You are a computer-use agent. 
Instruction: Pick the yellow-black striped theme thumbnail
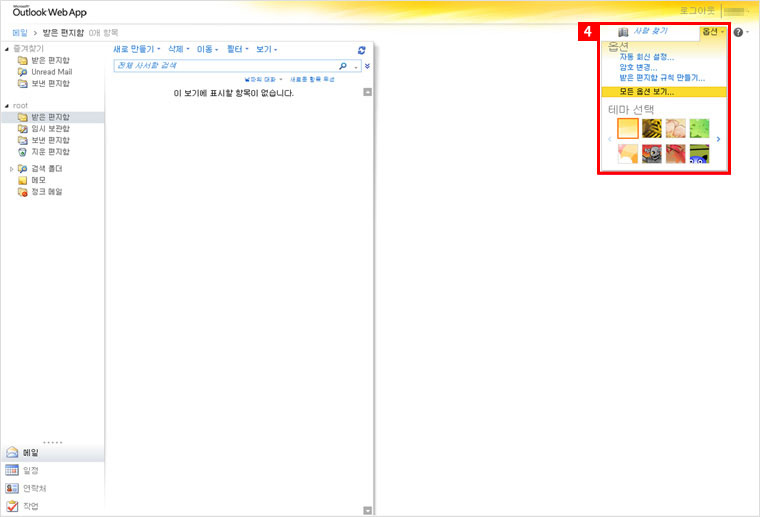652,128
